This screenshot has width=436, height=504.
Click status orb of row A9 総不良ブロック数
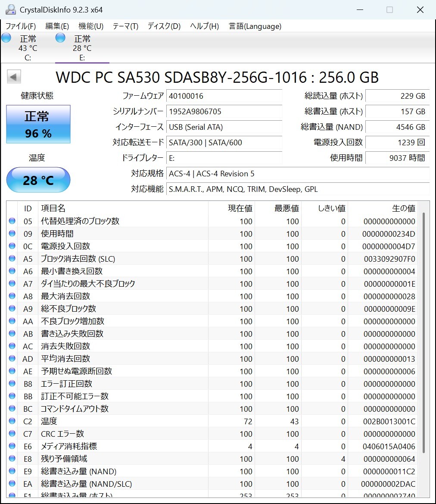(12, 308)
